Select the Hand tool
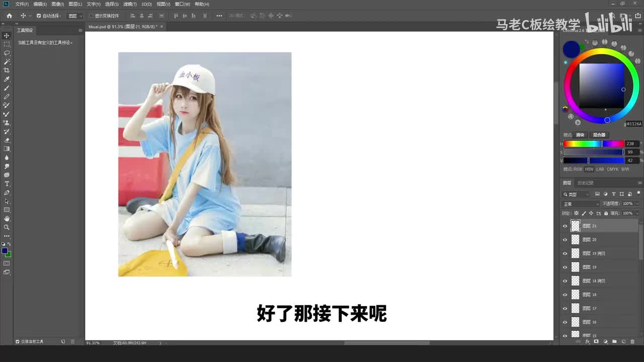Screen dimensions: 644x362 7,219
